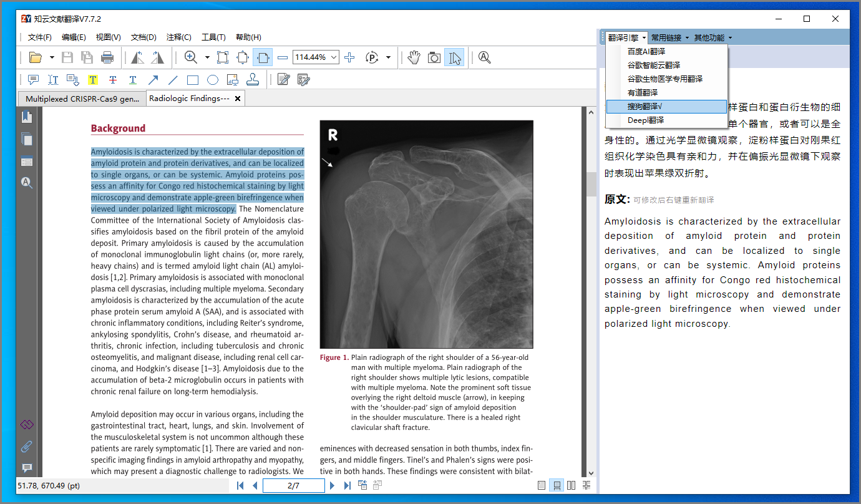
Task: Choose 谷歌智能云翻译 engine
Action: (667, 65)
